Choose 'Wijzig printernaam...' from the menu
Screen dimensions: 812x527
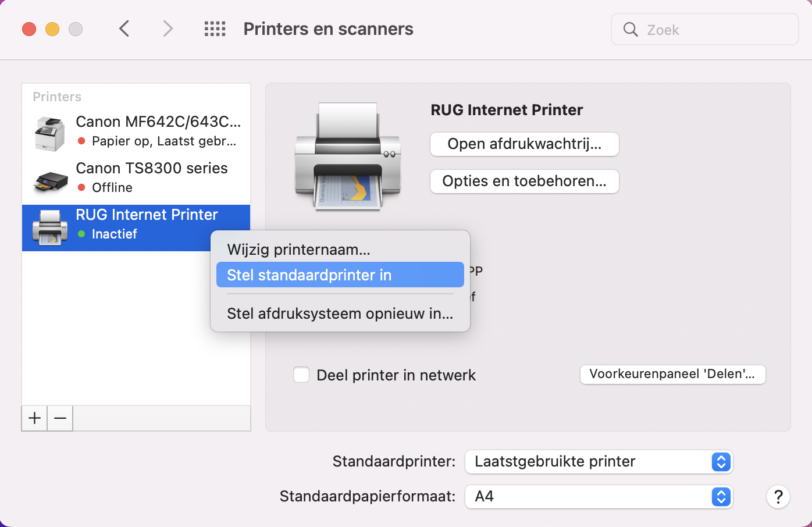(x=298, y=250)
